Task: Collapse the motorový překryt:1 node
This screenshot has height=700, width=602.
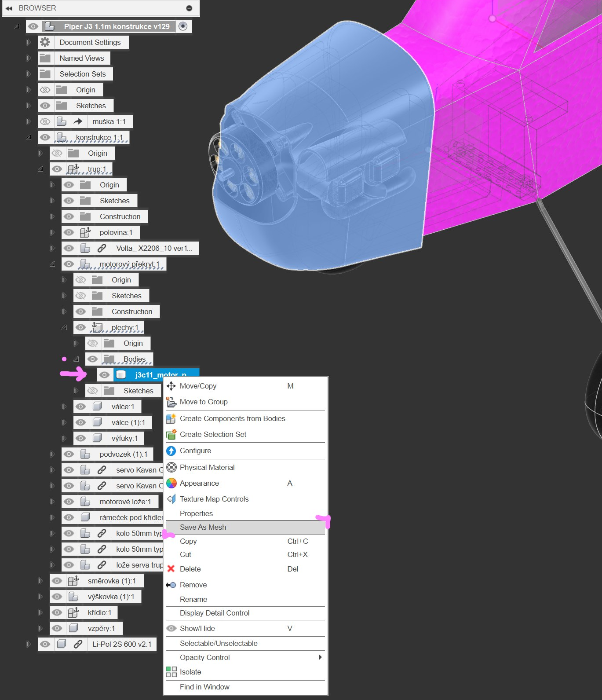Action: pos(52,264)
